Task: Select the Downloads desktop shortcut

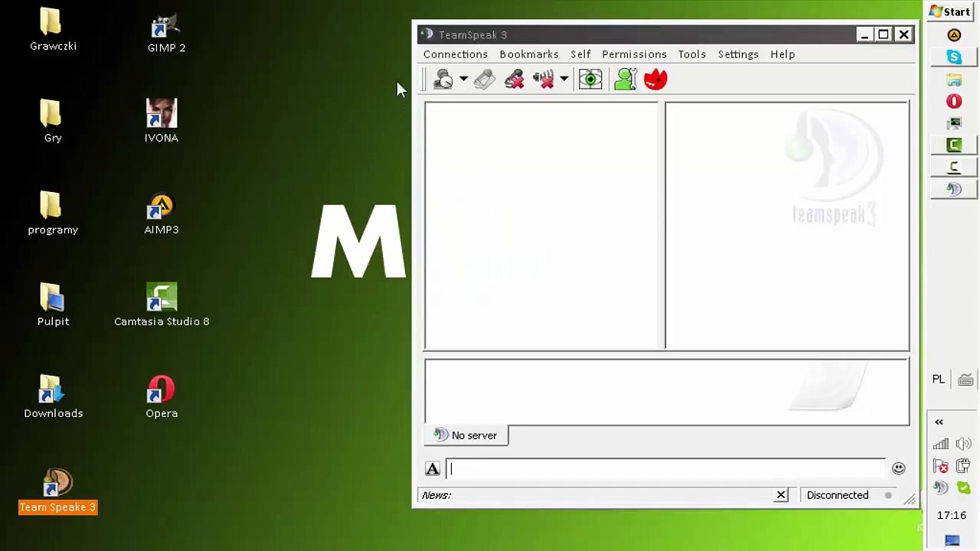Action: pyautogui.click(x=54, y=397)
